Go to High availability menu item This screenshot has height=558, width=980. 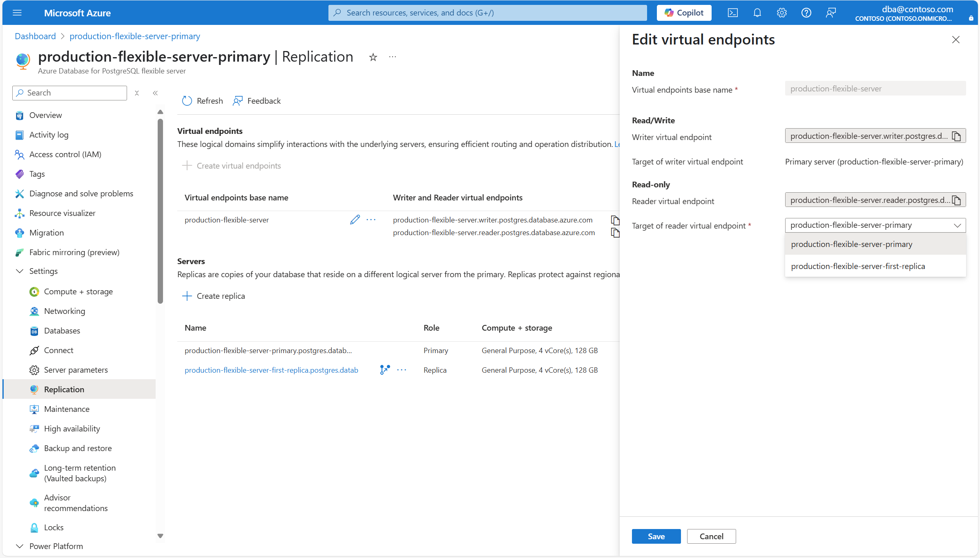tap(72, 429)
